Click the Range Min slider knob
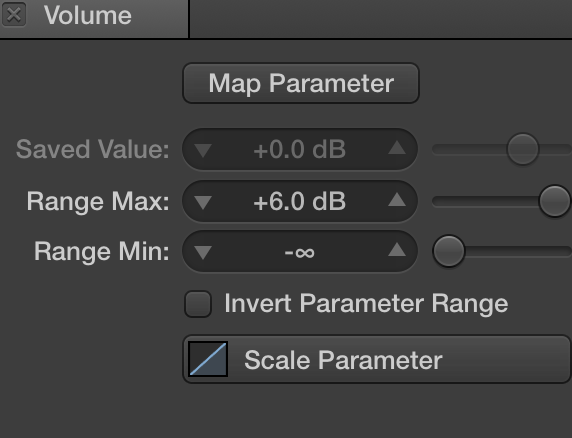The image size is (572, 438). point(448,251)
